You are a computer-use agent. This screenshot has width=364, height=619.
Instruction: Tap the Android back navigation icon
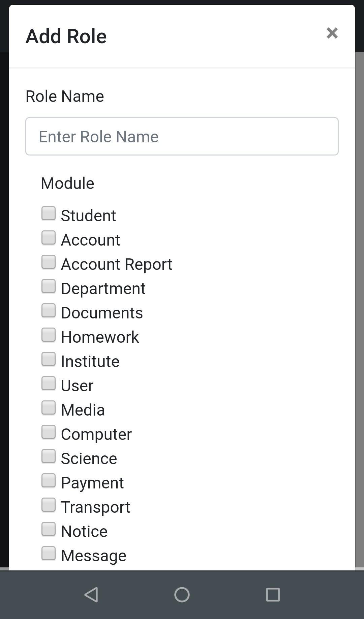[x=91, y=594]
